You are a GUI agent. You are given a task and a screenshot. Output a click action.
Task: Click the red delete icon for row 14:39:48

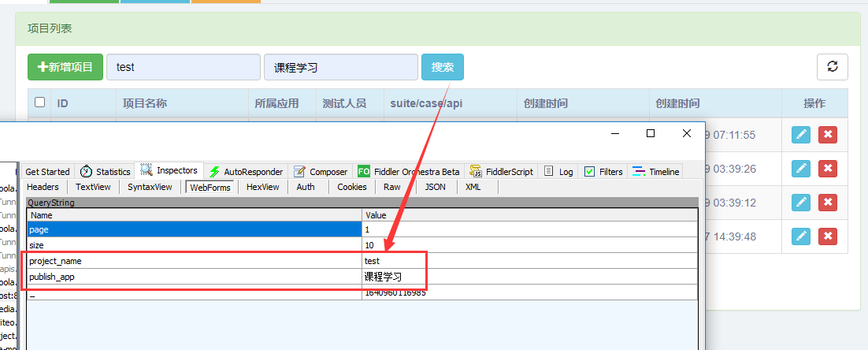(x=828, y=236)
